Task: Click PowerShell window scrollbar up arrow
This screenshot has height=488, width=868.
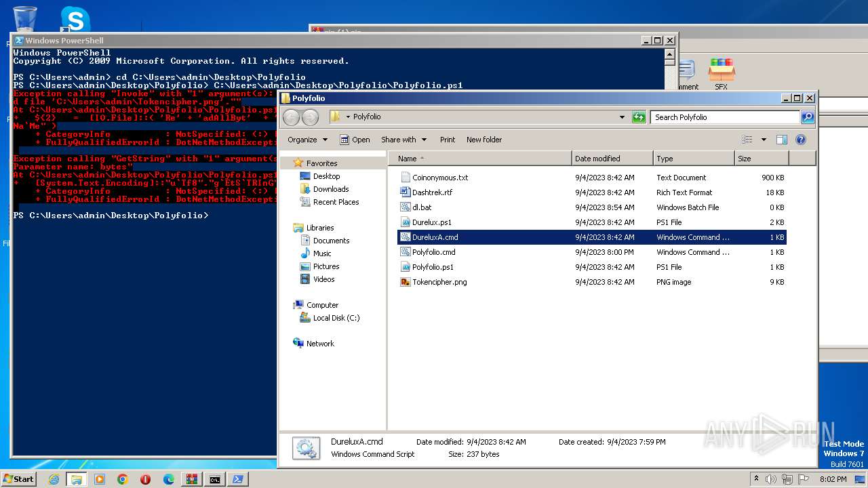Action: (x=669, y=54)
